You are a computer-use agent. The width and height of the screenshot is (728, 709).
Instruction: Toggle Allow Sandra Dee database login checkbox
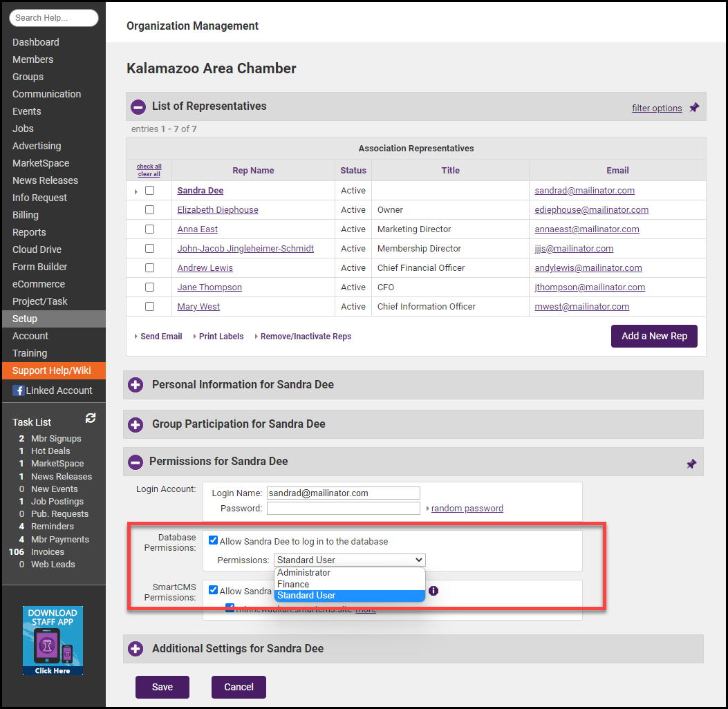pos(214,541)
